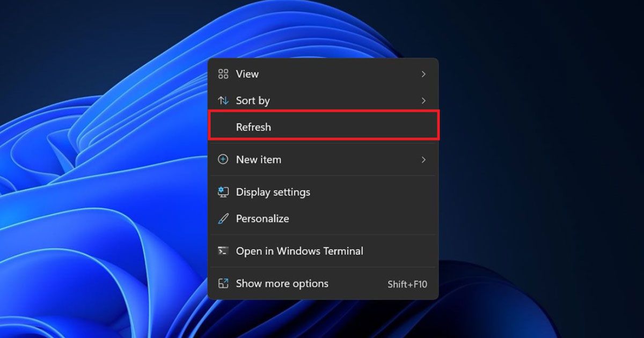Expand the Sort by submenu
The image size is (644, 338).
click(x=423, y=100)
